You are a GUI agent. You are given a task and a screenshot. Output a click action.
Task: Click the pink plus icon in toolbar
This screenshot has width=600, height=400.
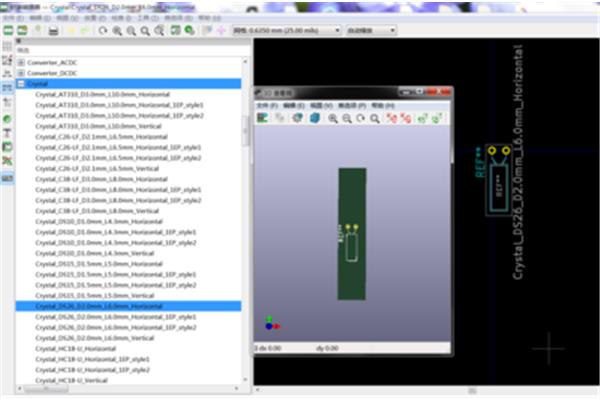(x=221, y=30)
